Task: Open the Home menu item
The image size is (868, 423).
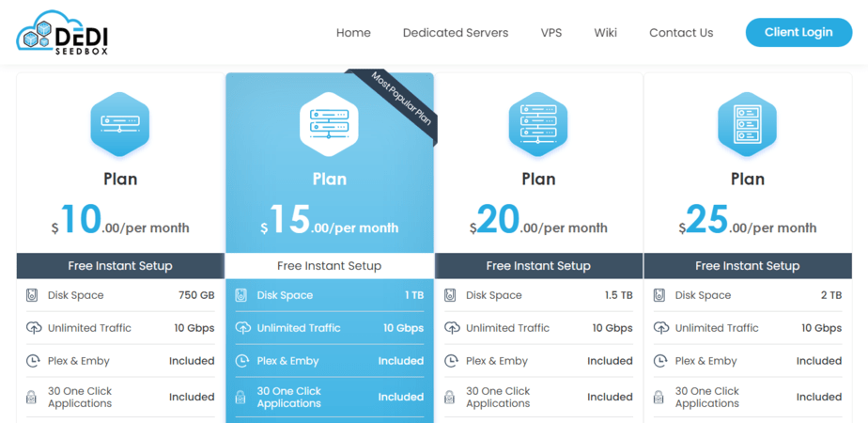Action: tap(353, 33)
